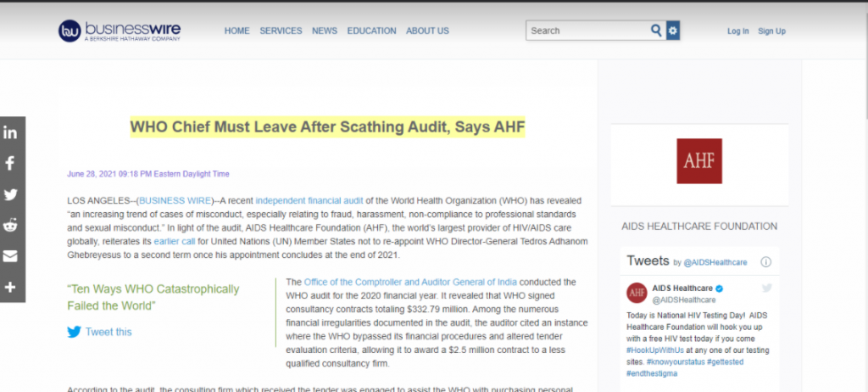Open the ABOUT US menu
Screen dimensions: 868x392
click(427, 31)
